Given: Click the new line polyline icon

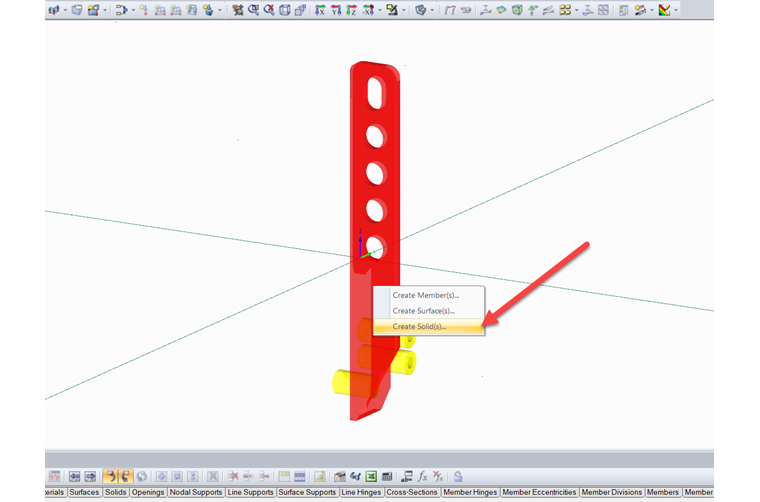Looking at the screenshot, I should (x=449, y=10).
